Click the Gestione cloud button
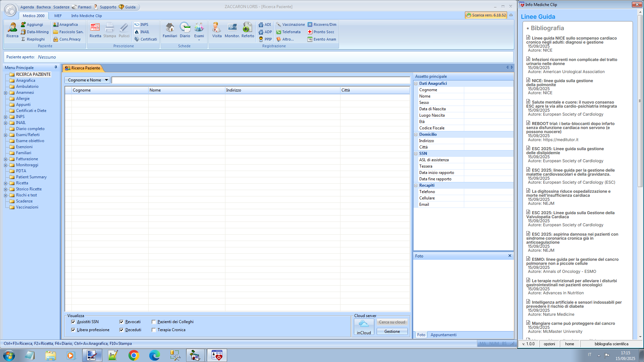This screenshot has height=362, width=644. (392, 331)
